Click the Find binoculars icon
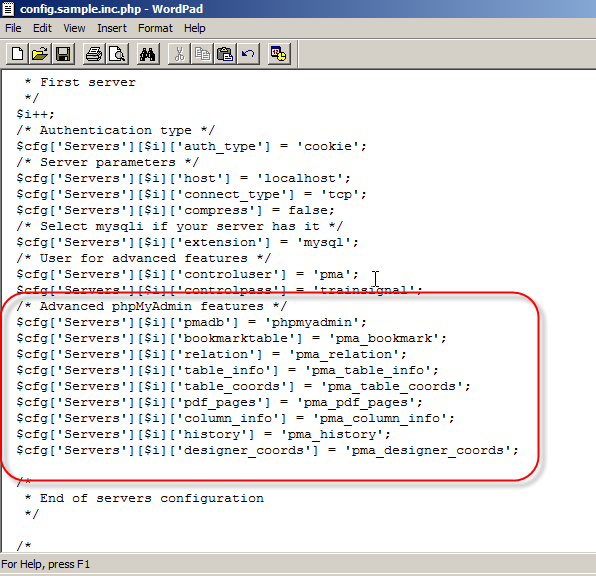This screenshot has height=576, width=596. [x=148, y=54]
